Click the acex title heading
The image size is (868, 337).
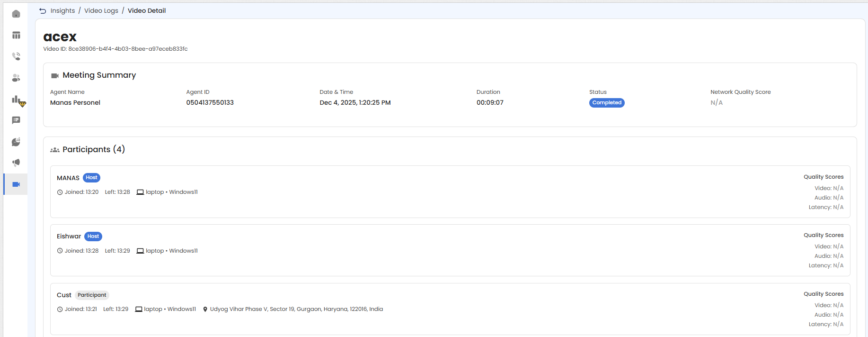60,36
